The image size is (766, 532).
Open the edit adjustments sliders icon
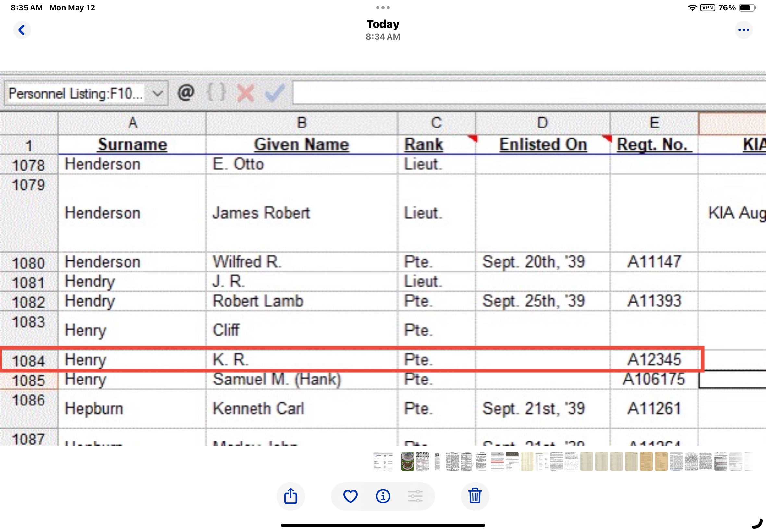[415, 496]
